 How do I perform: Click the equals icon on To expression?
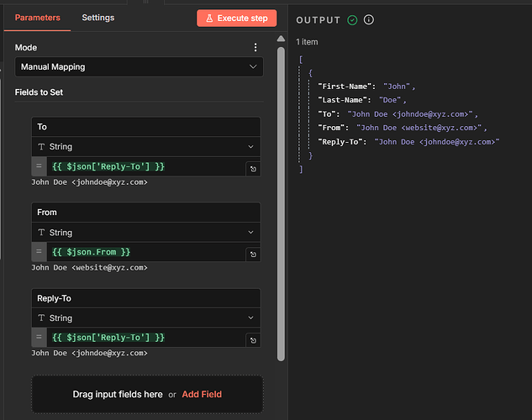click(x=40, y=166)
